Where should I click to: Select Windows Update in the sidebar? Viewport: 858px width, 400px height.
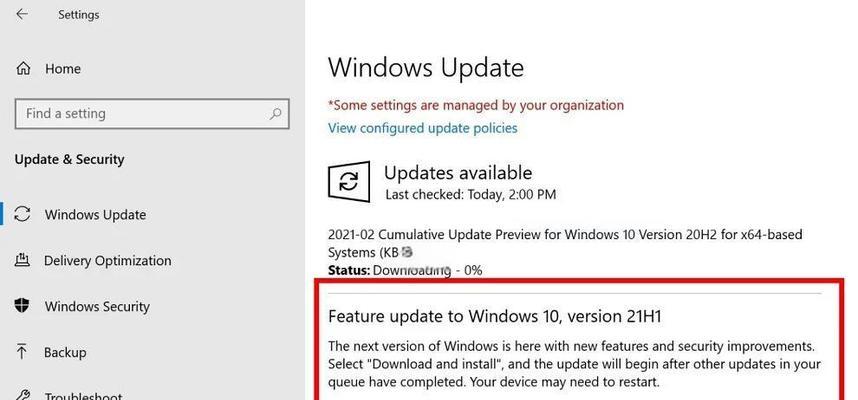[95, 215]
